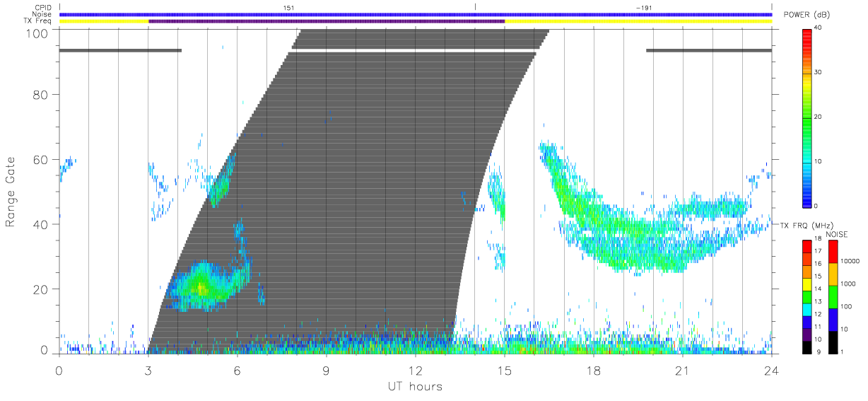This screenshot has height=401, width=868.
Task: Click the Noise row label at top left
Action: tap(42, 14)
